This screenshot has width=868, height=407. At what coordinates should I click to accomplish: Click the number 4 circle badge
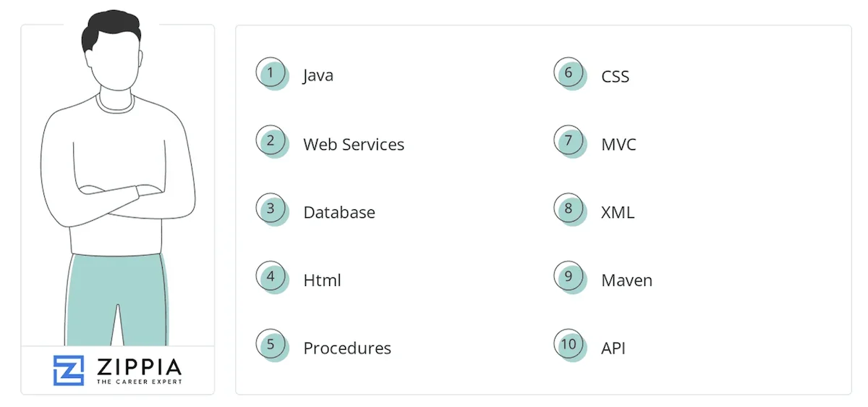pos(271,277)
